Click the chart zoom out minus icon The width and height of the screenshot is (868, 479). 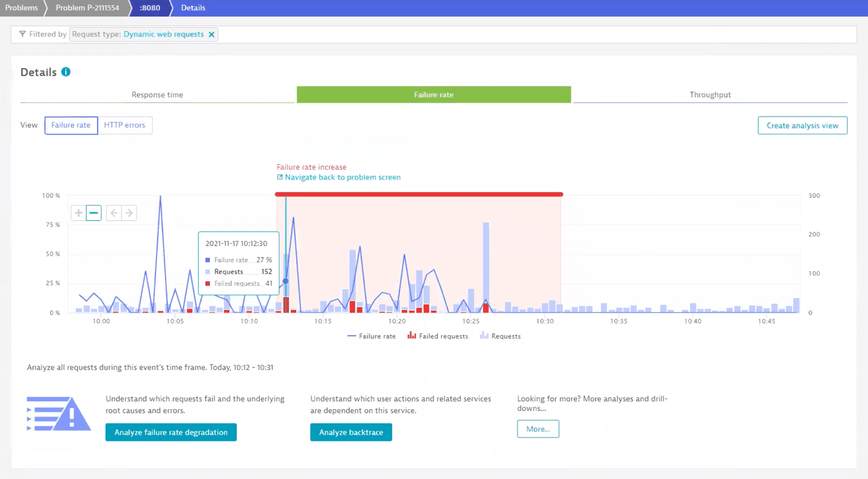click(94, 213)
